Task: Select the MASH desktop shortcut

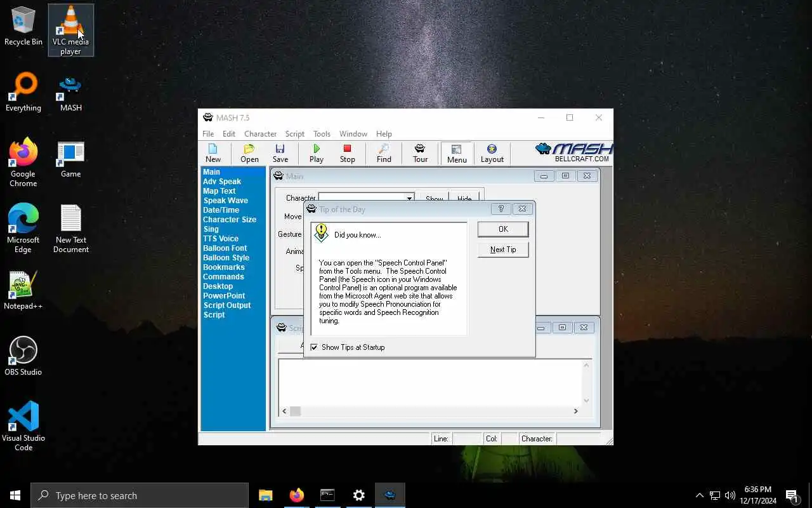Action: 70,94
